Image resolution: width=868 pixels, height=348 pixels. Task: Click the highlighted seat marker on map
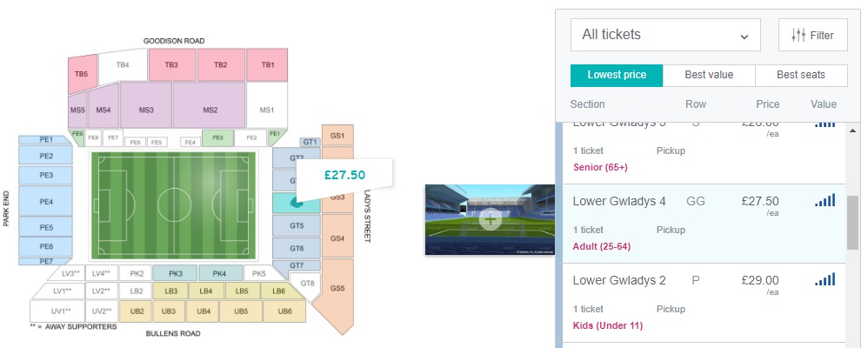(x=297, y=202)
